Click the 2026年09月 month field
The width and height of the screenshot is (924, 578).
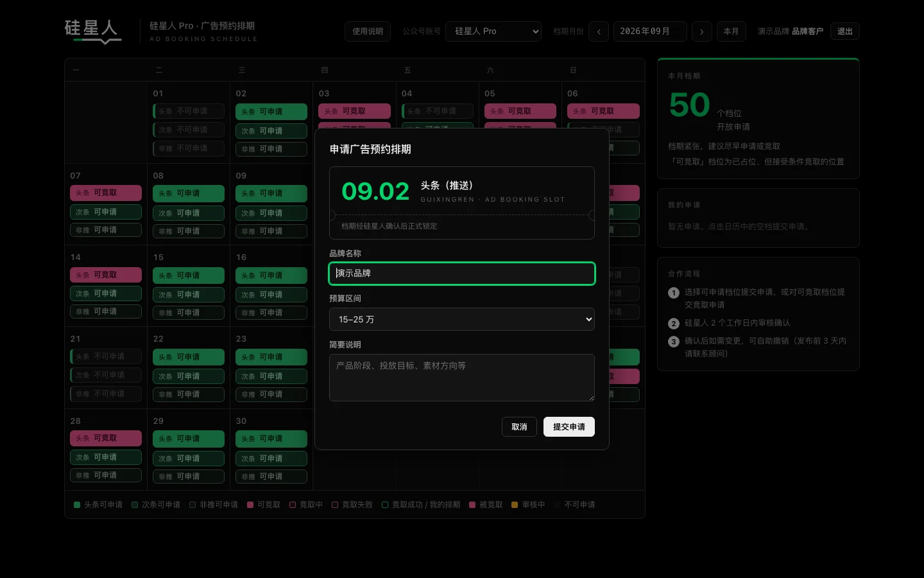pyautogui.click(x=649, y=31)
